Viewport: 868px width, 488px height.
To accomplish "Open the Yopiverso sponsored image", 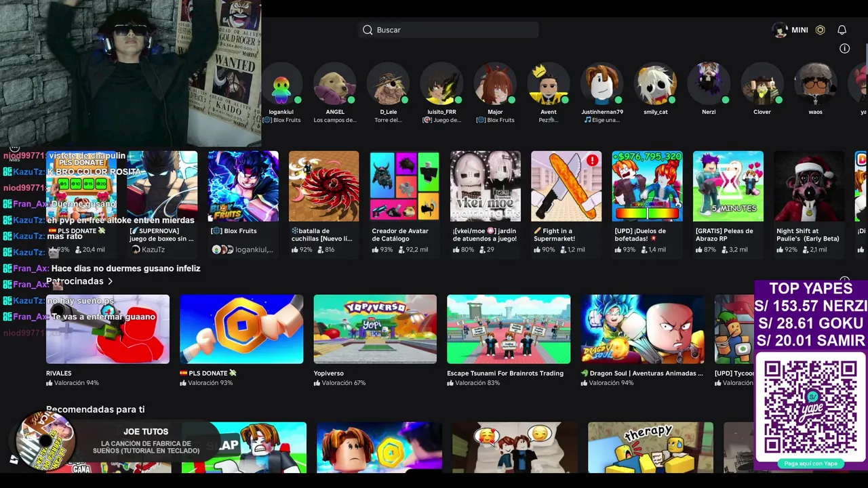I will pyautogui.click(x=375, y=329).
